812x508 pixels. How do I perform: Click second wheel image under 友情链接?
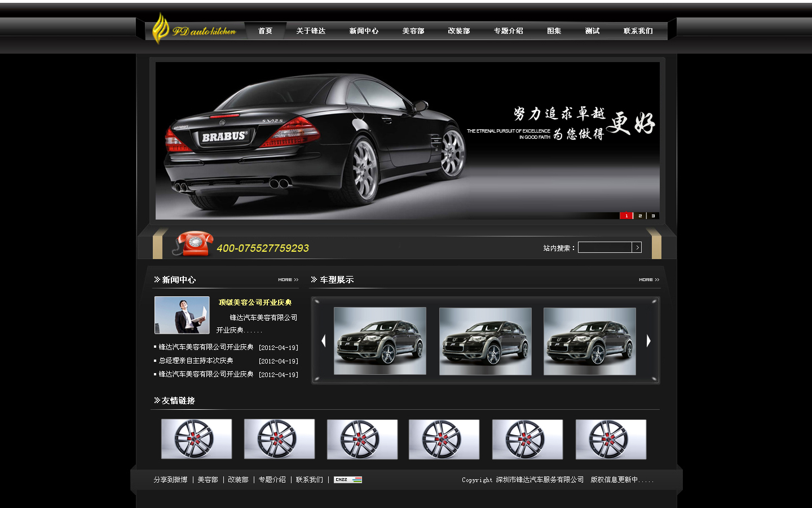279,439
